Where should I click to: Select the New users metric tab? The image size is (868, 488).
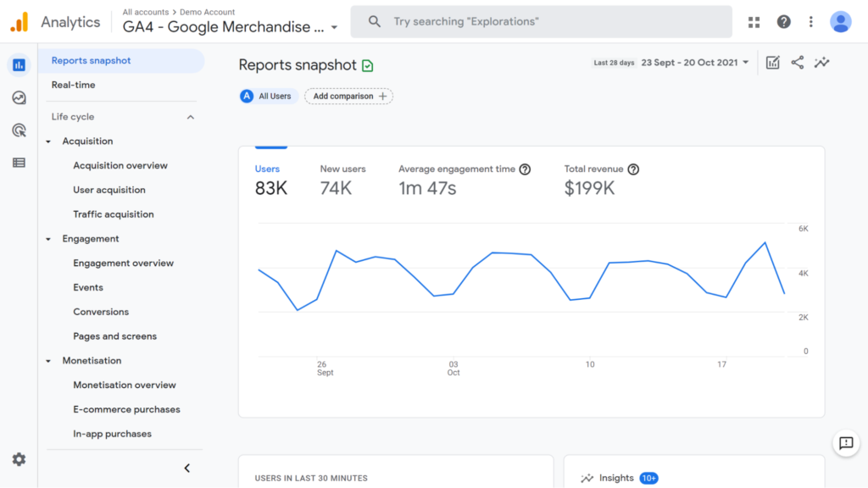[x=342, y=180]
